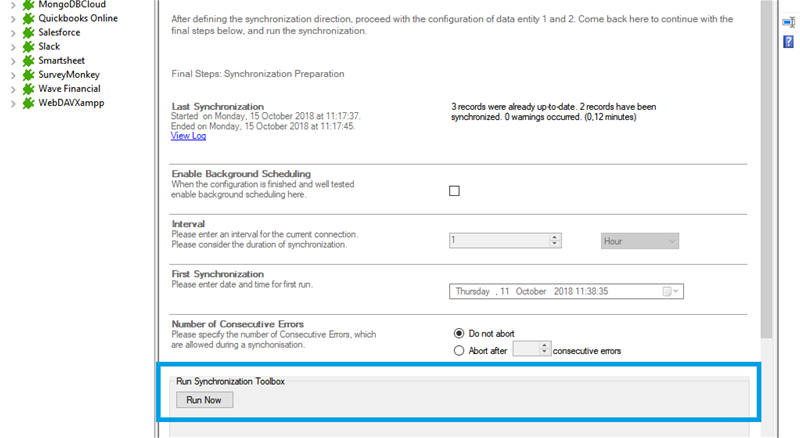Select the 'Do not abort' option

tap(460, 333)
